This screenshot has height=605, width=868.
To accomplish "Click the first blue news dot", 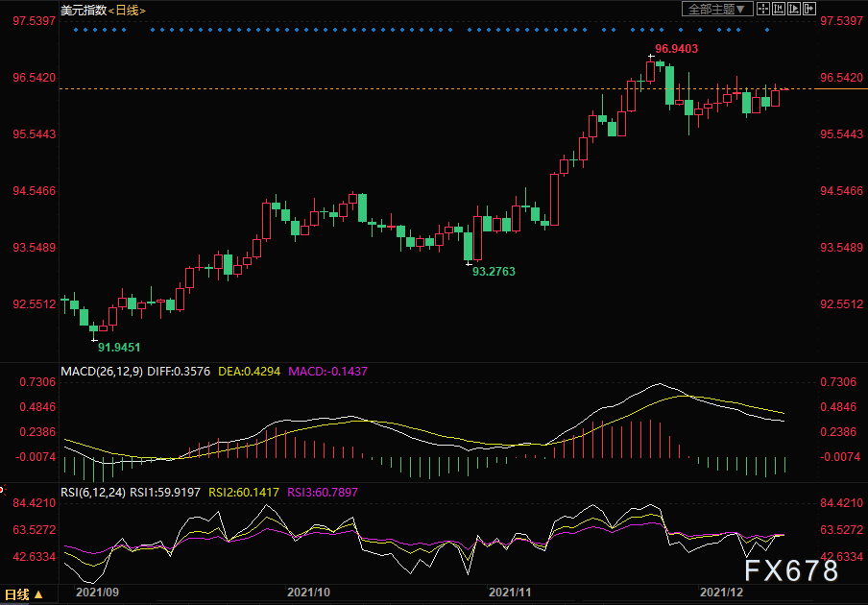I will pos(76,30).
